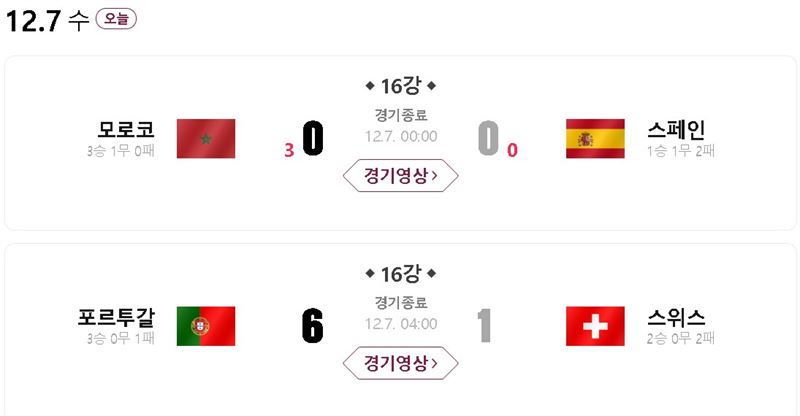Viewport: 800px width, 416px height.
Task: Click the 12.7 수 date heading
Action: [x=47, y=21]
